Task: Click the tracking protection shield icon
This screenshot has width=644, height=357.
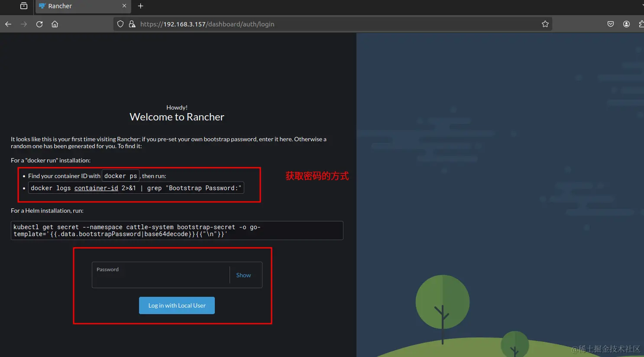Action: click(x=120, y=24)
